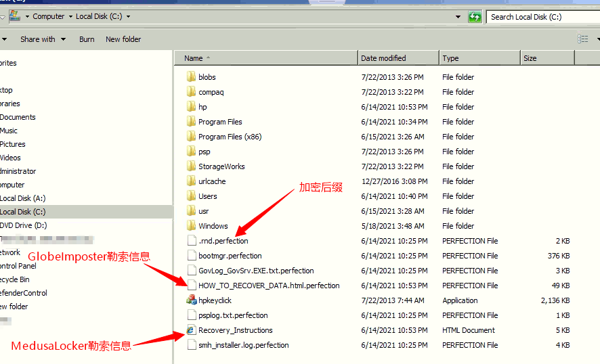
Task: Select the Program Files (x86) folder icon
Action: 192,137
